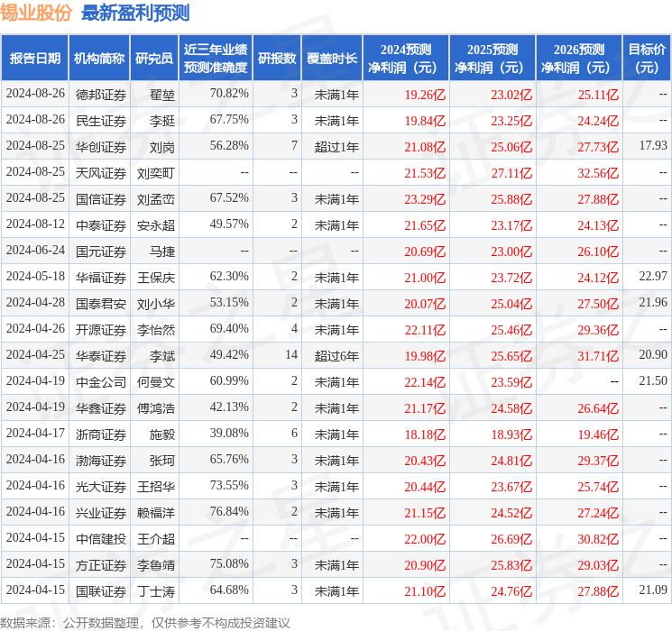Click the 数据来源 footer note

pos(145,622)
